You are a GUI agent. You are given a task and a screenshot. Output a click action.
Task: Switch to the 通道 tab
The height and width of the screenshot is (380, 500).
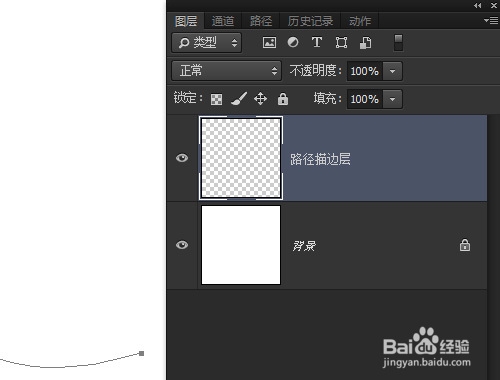(223, 21)
